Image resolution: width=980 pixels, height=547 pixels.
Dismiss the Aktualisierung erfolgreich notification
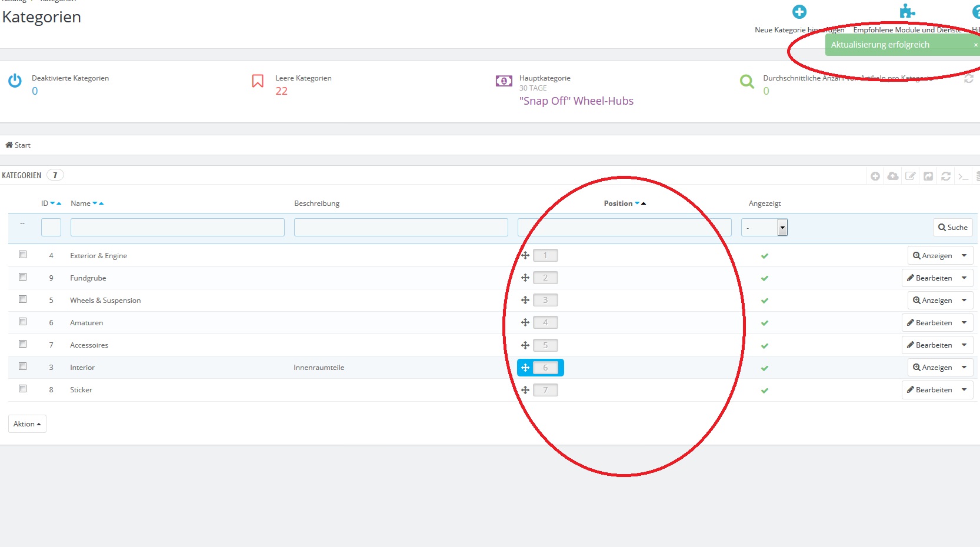pyautogui.click(x=975, y=45)
